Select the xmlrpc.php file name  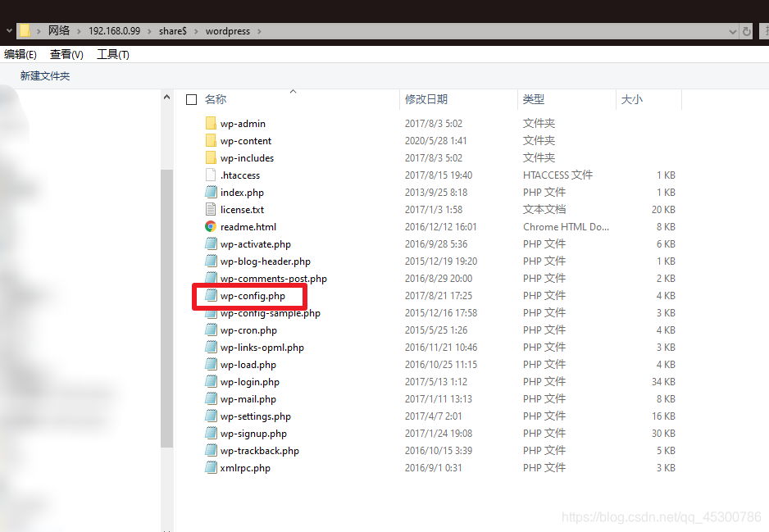pyautogui.click(x=245, y=468)
